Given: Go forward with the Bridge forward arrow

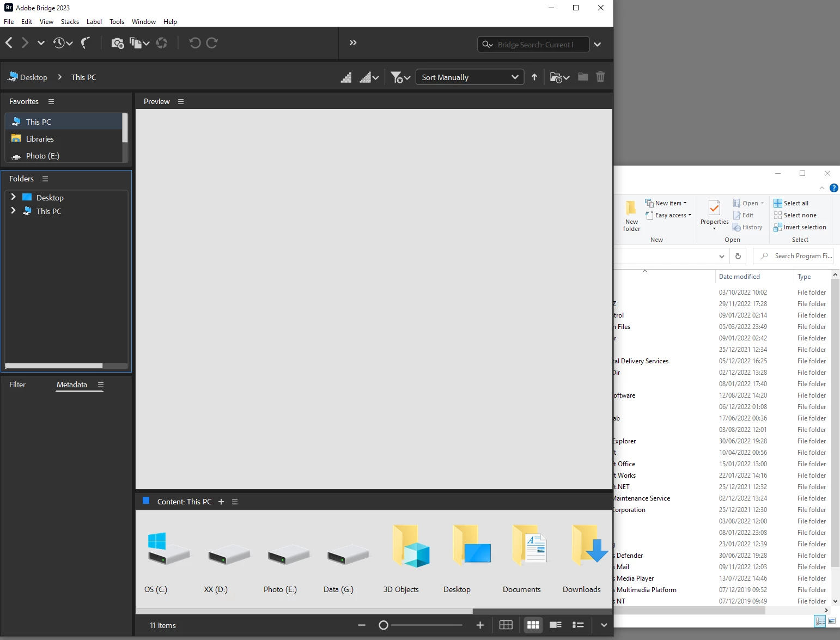Looking at the screenshot, I should tap(25, 42).
